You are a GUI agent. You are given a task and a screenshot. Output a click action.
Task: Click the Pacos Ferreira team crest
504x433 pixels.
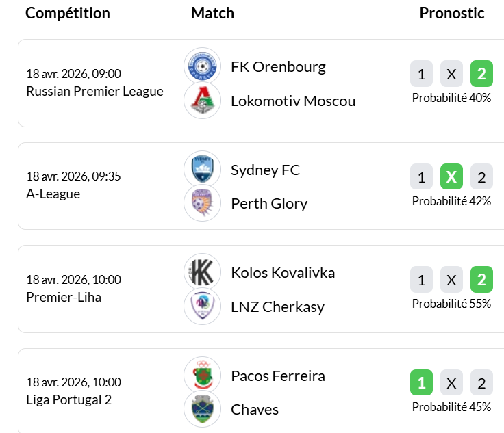(202, 375)
